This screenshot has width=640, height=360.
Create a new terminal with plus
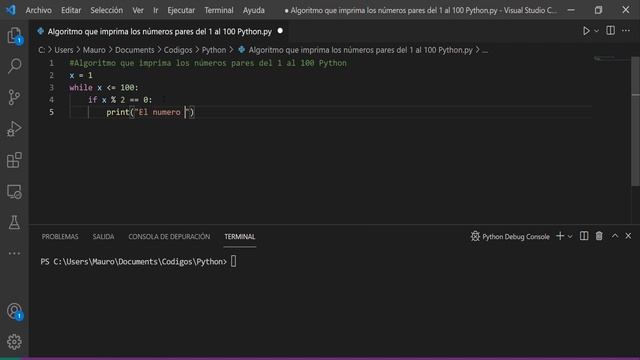(x=560, y=236)
